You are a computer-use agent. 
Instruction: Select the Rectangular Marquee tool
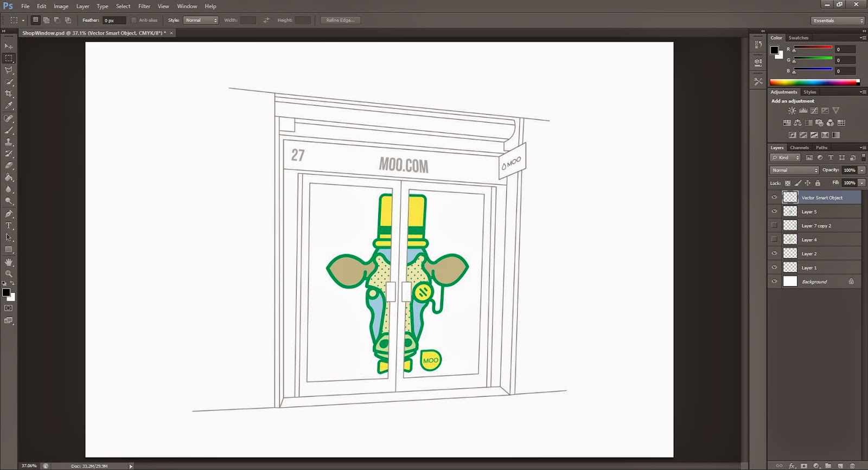pyautogui.click(x=9, y=58)
